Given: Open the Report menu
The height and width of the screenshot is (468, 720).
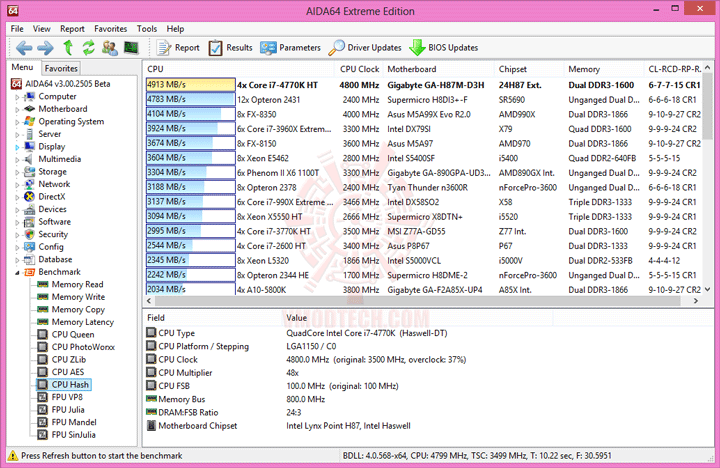Looking at the screenshot, I should [x=72, y=28].
